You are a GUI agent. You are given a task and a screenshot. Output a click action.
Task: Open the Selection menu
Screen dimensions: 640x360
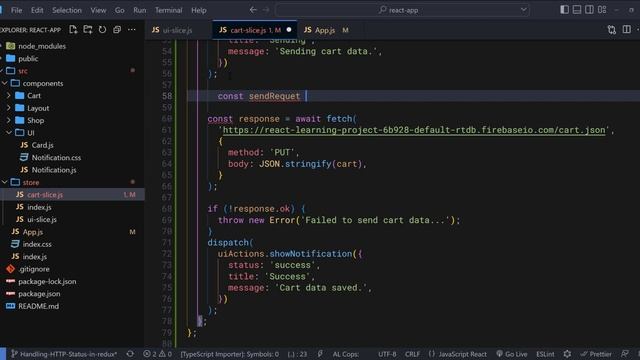coord(67,10)
